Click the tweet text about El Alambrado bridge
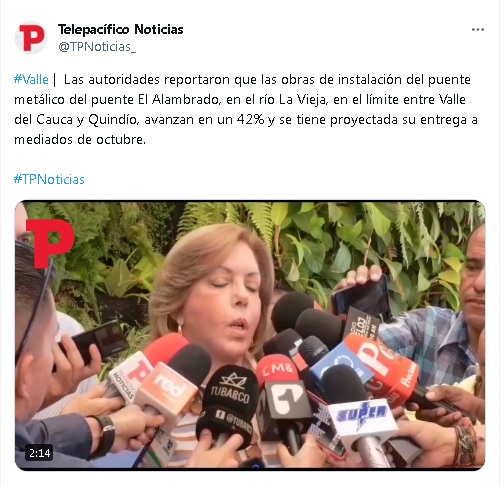 point(246,109)
